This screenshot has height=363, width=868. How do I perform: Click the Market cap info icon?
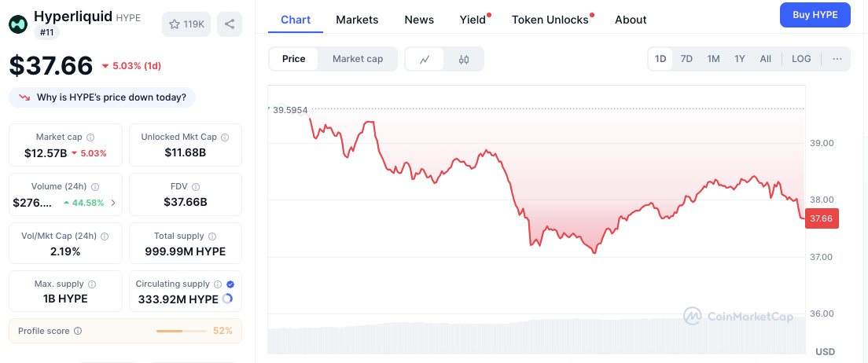[x=90, y=137]
